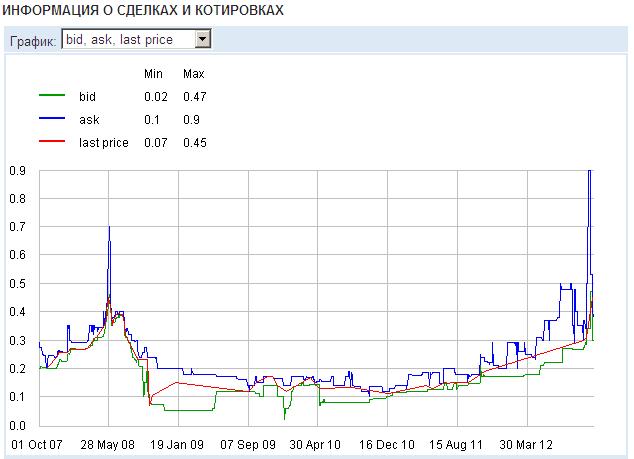This screenshot has height=459, width=634.
Task: Click the 0.3 y-axis label
Action: click(x=17, y=341)
